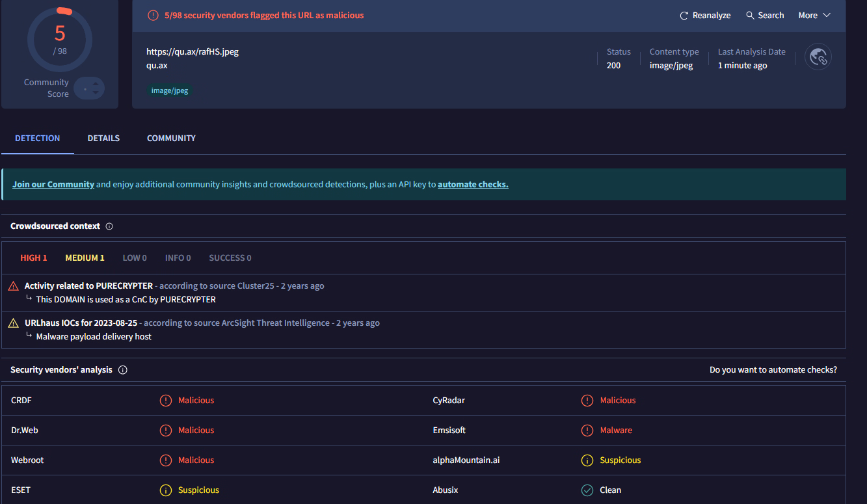Open the COMMUNITY tab
867x504 pixels.
[x=171, y=139]
